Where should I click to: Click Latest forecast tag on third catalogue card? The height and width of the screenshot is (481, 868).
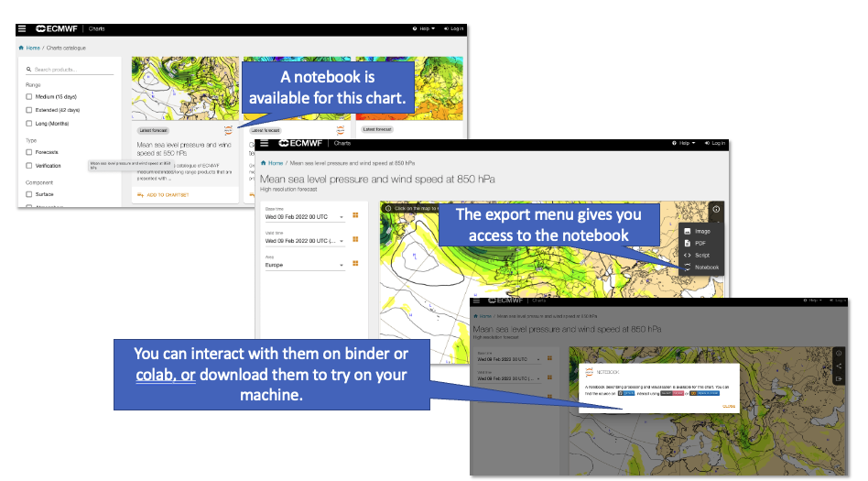[x=377, y=129]
